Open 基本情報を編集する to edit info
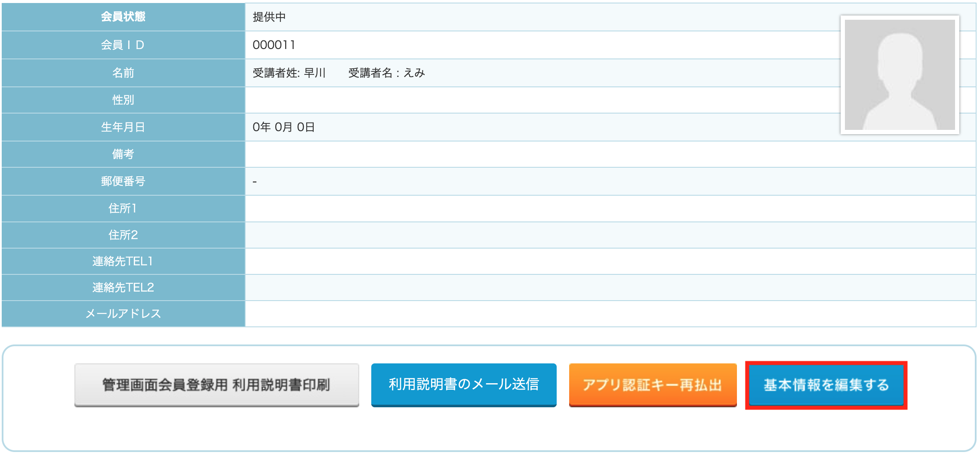 coord(826,385)
